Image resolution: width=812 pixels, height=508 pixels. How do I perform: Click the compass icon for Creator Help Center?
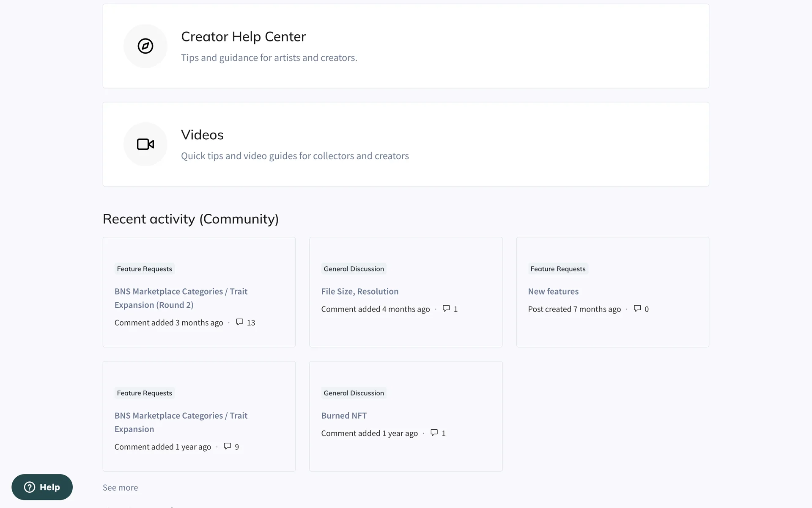coord(145,46)
